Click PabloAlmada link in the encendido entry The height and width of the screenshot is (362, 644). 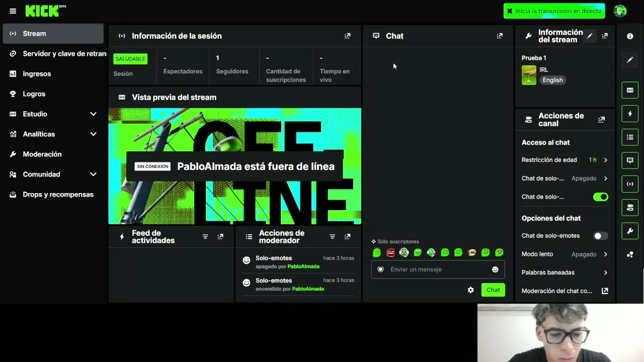coord(308,289)
